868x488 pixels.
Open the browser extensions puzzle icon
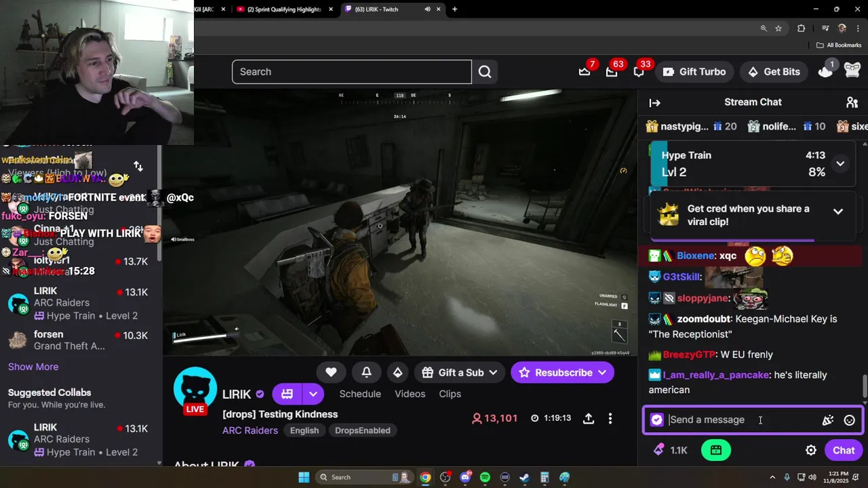pyautogui.click(x=801, y=28)
